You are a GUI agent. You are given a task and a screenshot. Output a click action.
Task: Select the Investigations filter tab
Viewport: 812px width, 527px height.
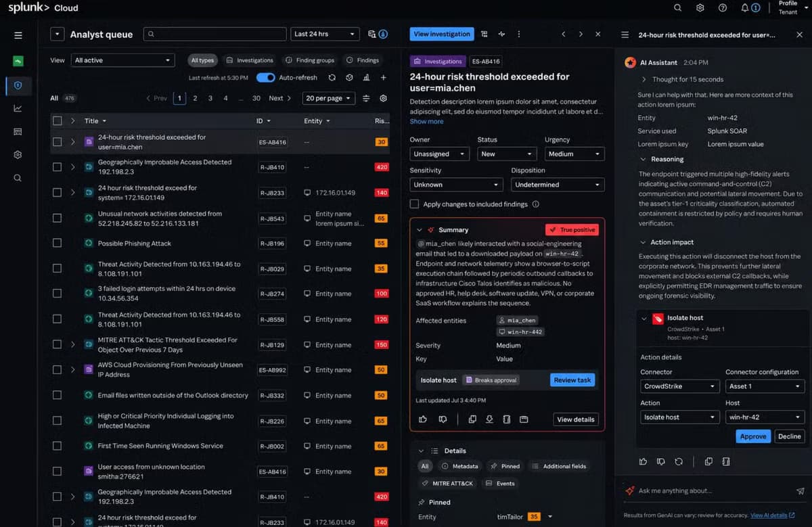pyautogui.click(x=250, y=60)
